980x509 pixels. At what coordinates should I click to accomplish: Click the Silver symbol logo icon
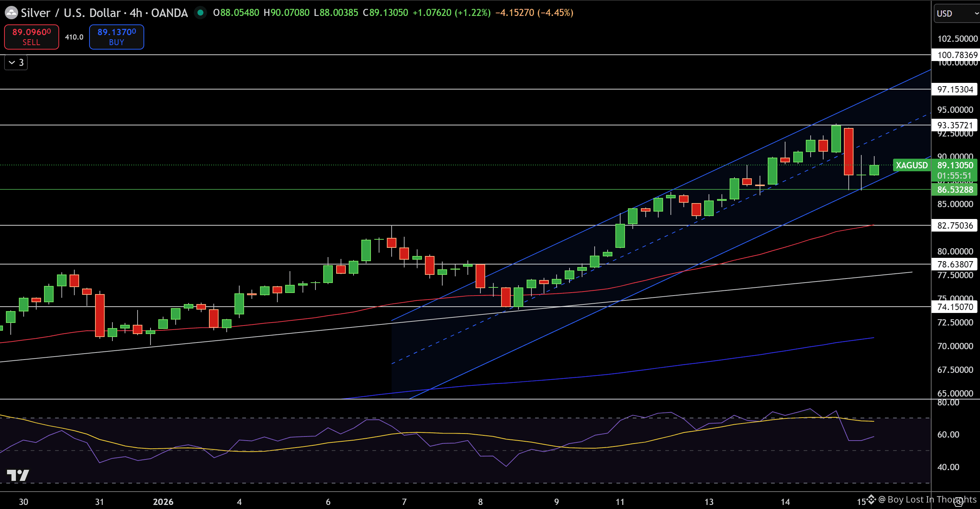tap(11, 13)
